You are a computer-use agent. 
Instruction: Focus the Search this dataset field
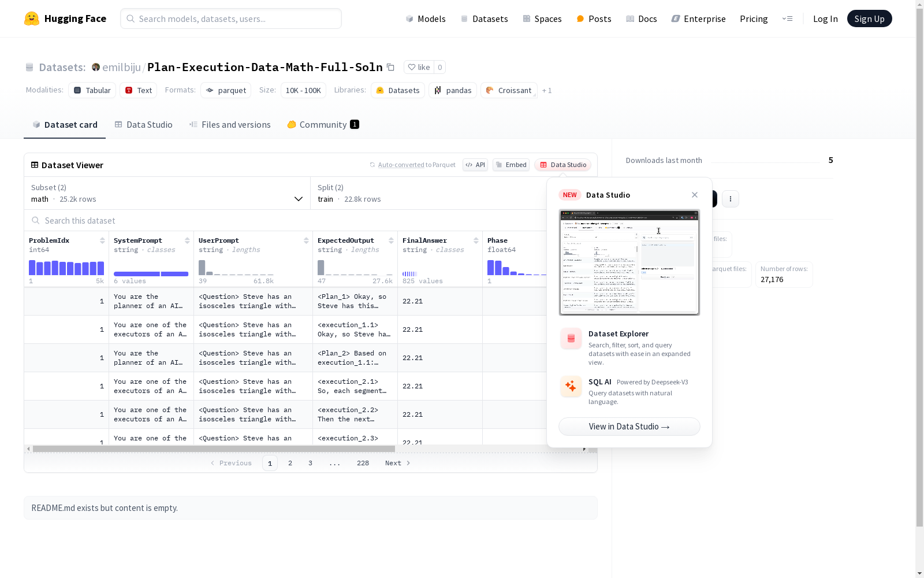click(x=285, y=221)
